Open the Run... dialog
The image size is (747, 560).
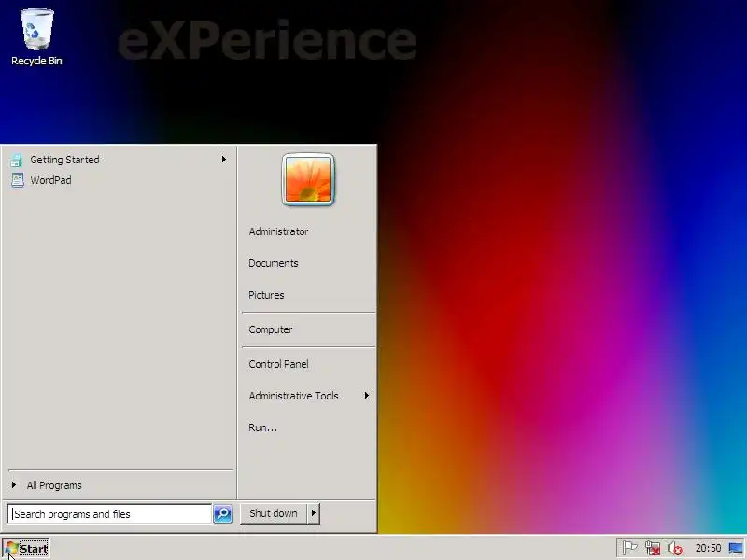click(262, 427)
